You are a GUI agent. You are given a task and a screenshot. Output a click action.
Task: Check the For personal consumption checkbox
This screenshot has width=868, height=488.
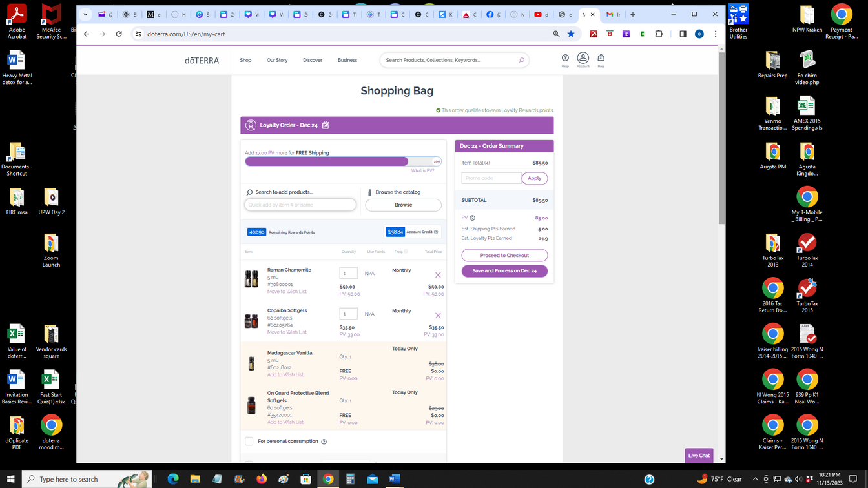tap(249, 442)
